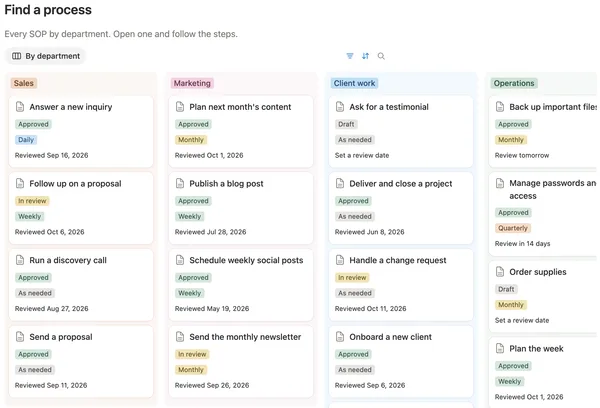Click the page icon on Send the monthly newsletter
Viewport: 600px width, 408px height.
(180, 337)
